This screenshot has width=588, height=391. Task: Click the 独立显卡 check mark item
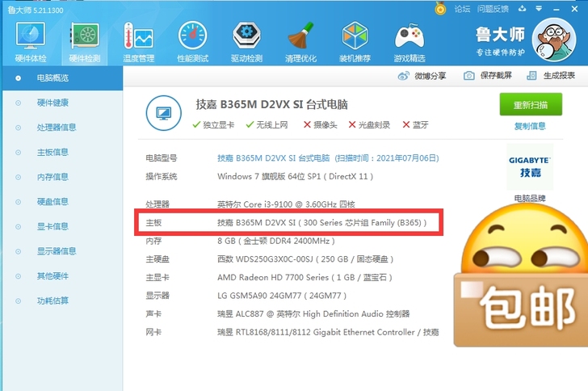click(x=213, y=125)
